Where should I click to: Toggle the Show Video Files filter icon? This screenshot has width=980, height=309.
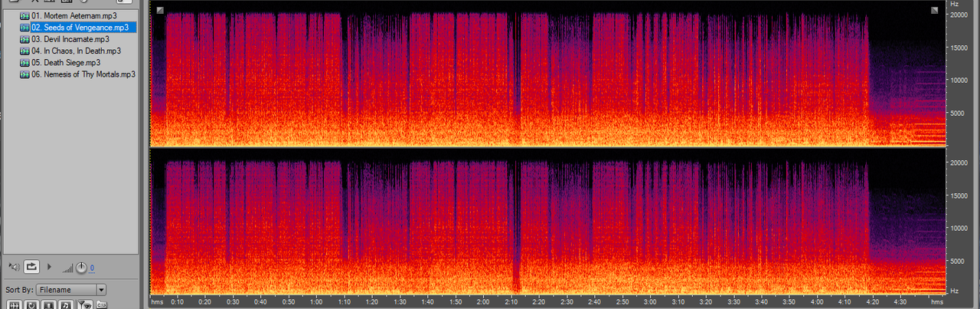(49, 304)
